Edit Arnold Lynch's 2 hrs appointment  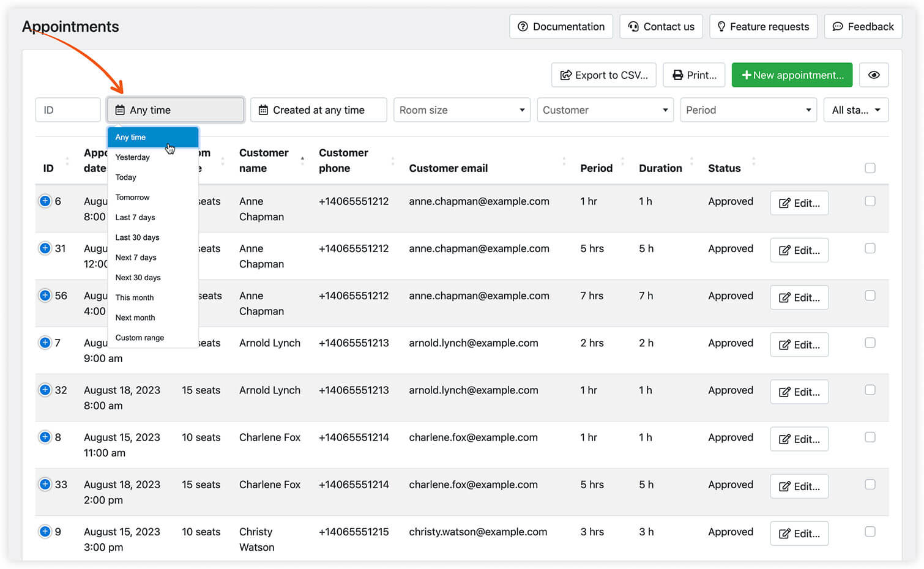pos(799,344)
